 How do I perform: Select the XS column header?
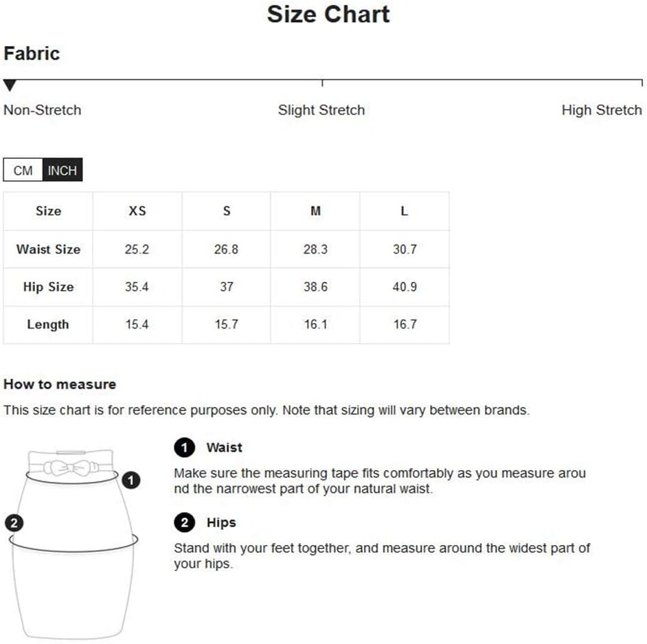pyautogui.click(x=137, y=211)
